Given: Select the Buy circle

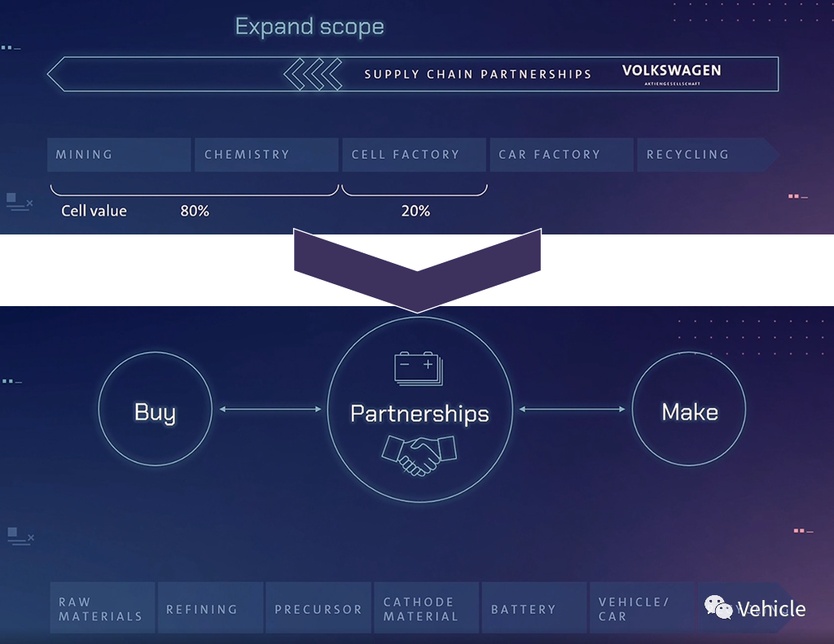Looking at the screenshot, I should [x=155, y=410].
